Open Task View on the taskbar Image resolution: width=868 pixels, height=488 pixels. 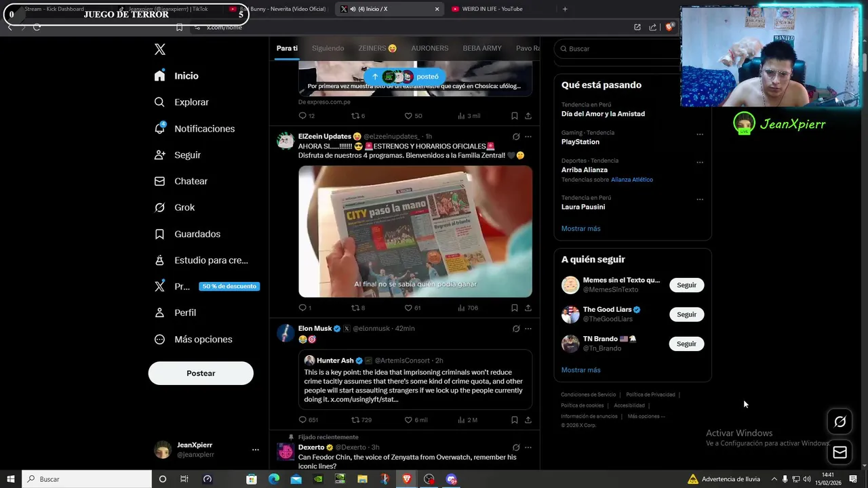click(x=184, y=479)
